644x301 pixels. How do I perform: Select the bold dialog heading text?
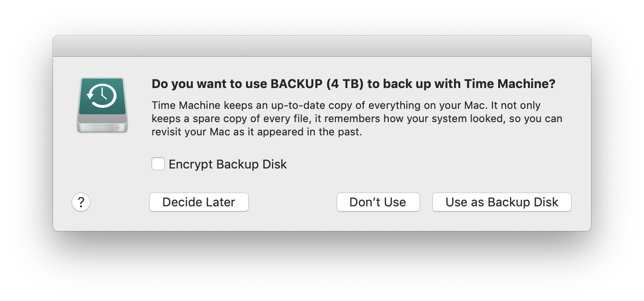click(x=353, y=83)
